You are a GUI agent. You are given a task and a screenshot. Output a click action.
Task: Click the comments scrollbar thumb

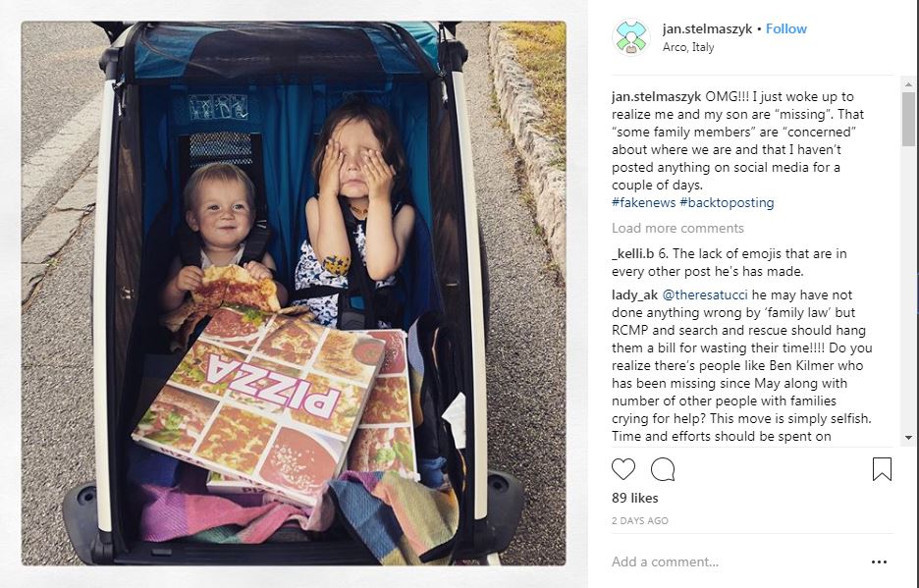point(908,119)
